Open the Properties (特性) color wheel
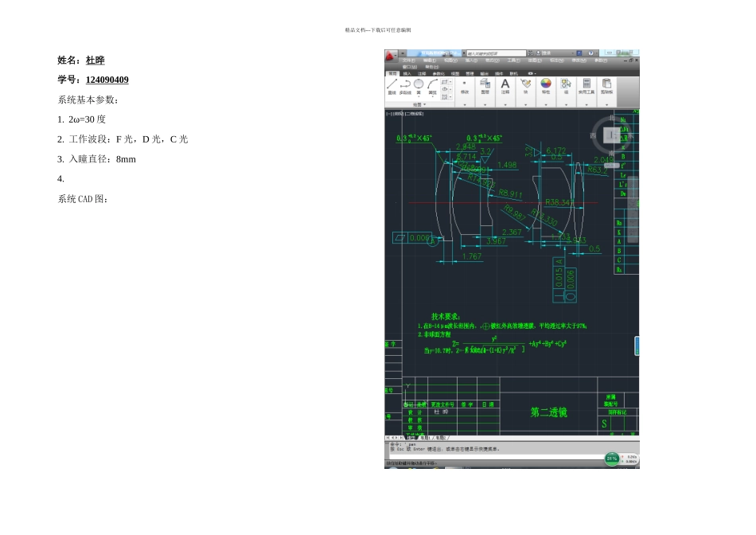Screen dimensions: 756x535 click(x=546, y=84)
